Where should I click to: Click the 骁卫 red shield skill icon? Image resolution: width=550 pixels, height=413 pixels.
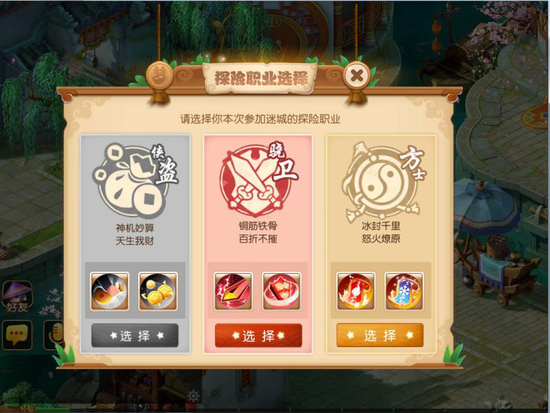pyautogui.click(x=281, y=291)
